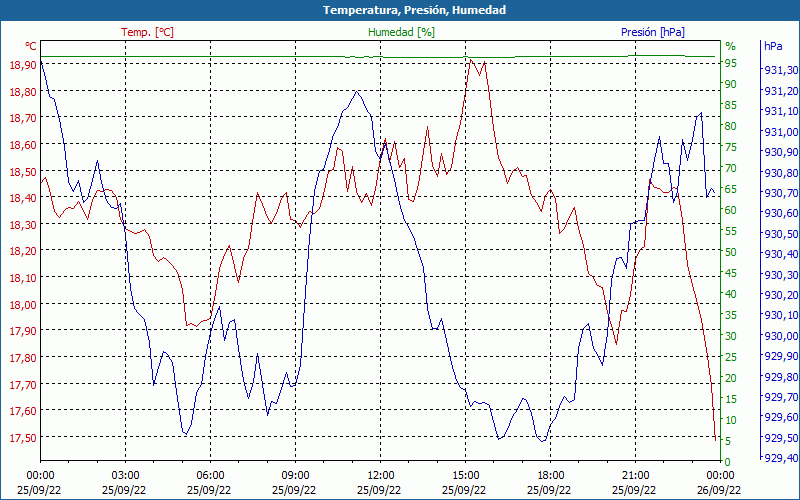Click the blue pressure minimum near 05:00
The image size is (800, 500).
[x=185, y=434]
